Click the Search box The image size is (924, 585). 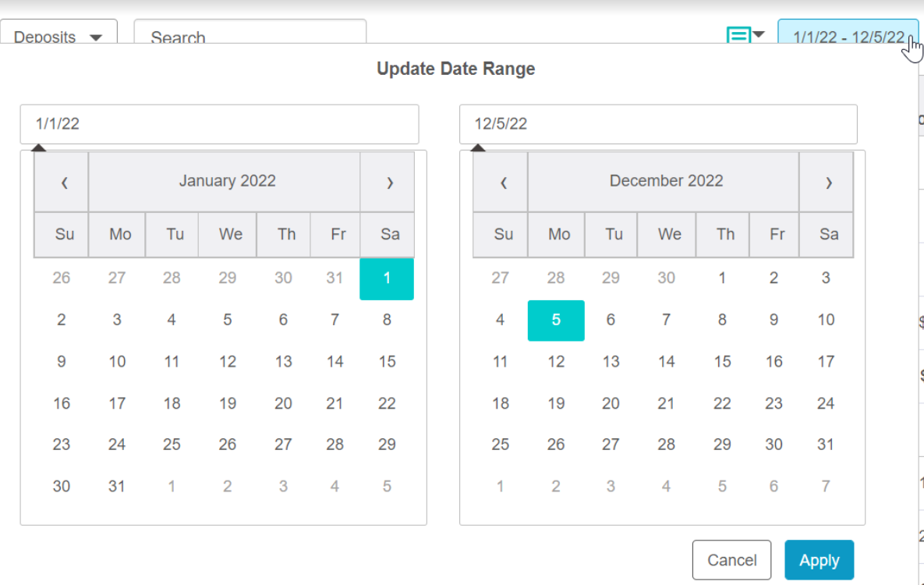coord(250,34)
